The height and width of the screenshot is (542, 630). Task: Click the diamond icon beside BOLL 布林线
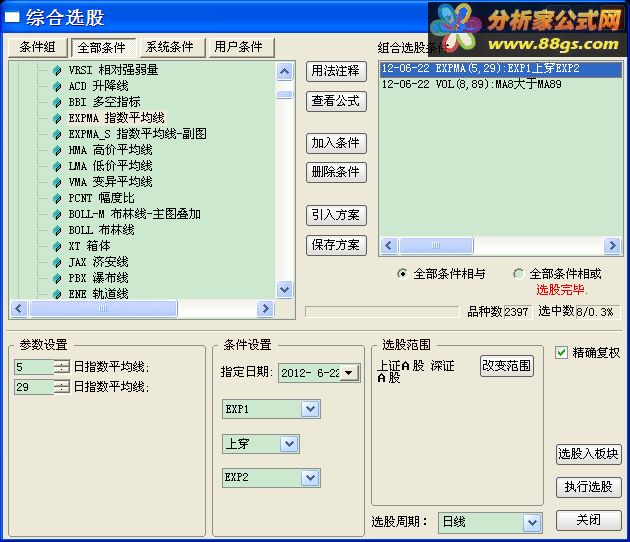[x=57, y=230]
